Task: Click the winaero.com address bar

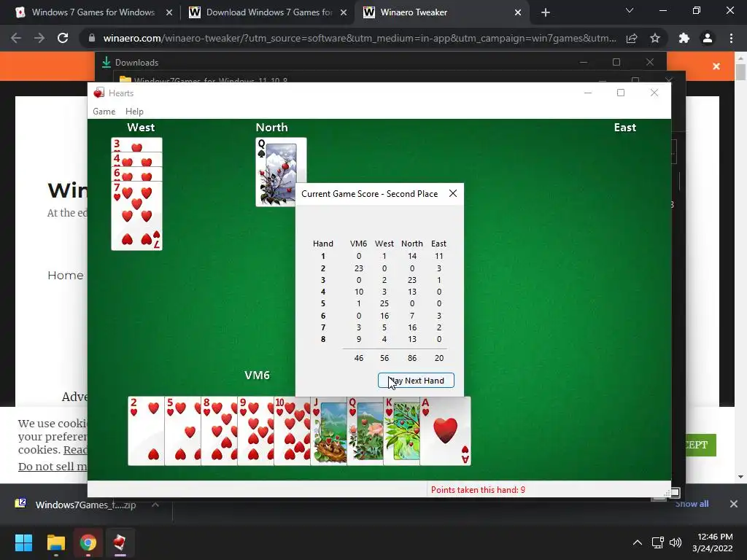Action: (359, 38)
